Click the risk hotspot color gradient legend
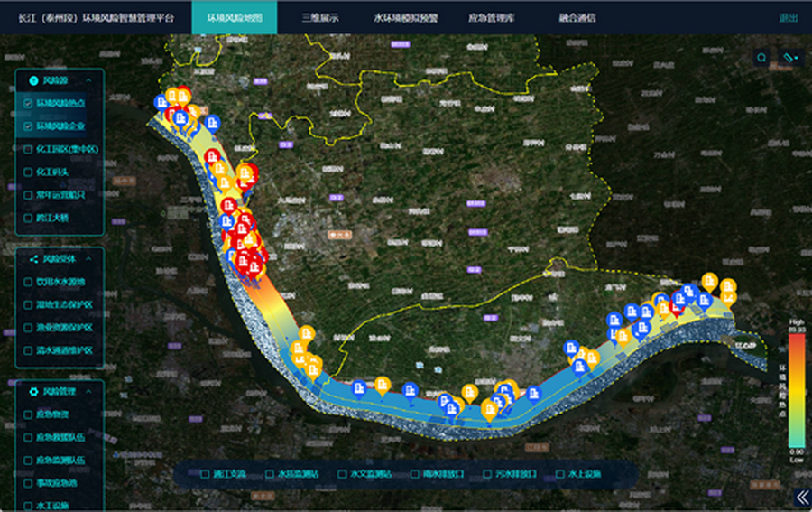The height and width of the screenshot is (512, 812). (x=797, y=387)
